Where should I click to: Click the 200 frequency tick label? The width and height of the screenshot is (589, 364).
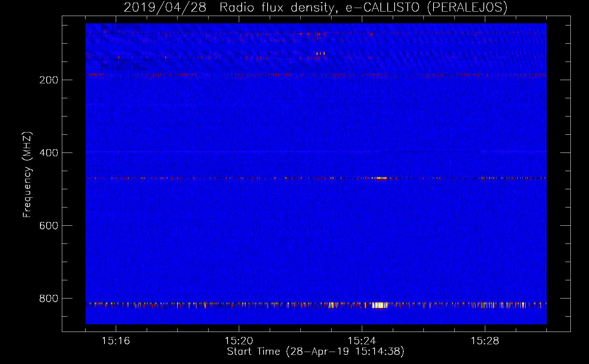[x=49, y=80]
